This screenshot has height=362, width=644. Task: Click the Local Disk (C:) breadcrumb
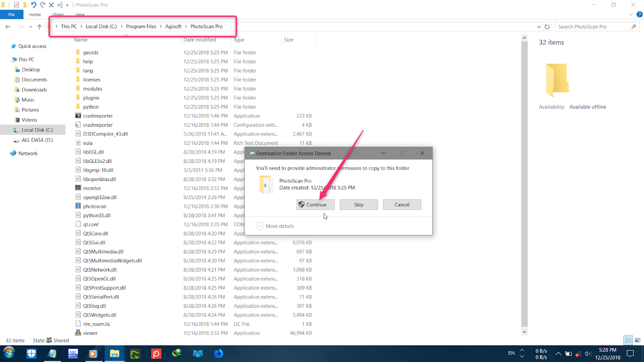[101, 26]
